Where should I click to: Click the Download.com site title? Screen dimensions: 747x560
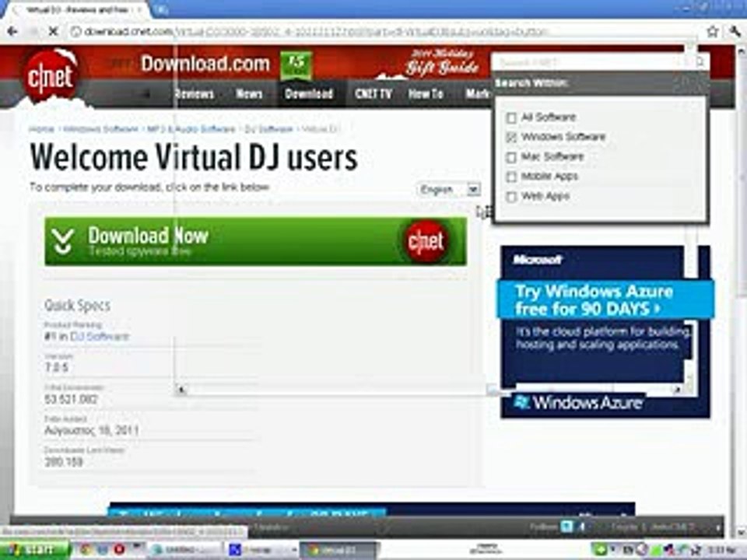205,64
